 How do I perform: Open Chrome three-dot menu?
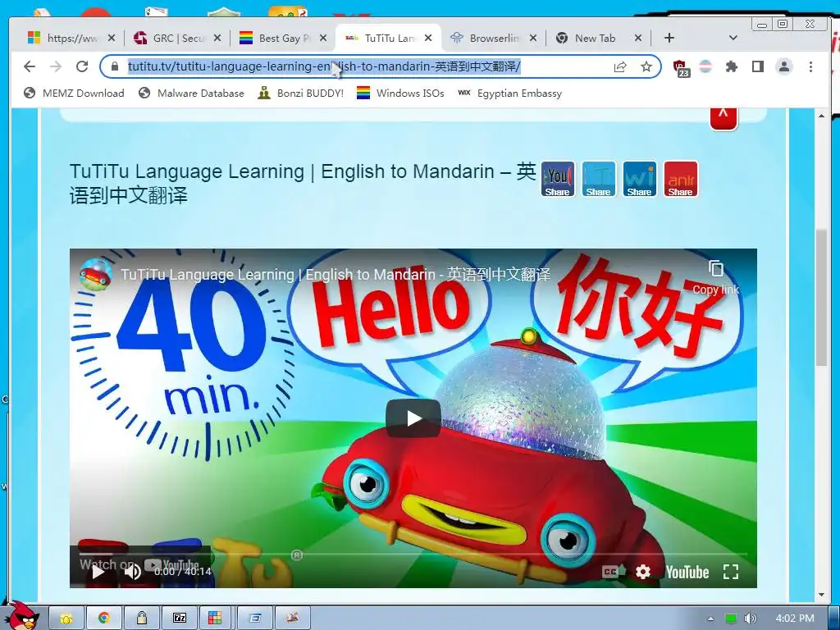click(x=810, y=66)
